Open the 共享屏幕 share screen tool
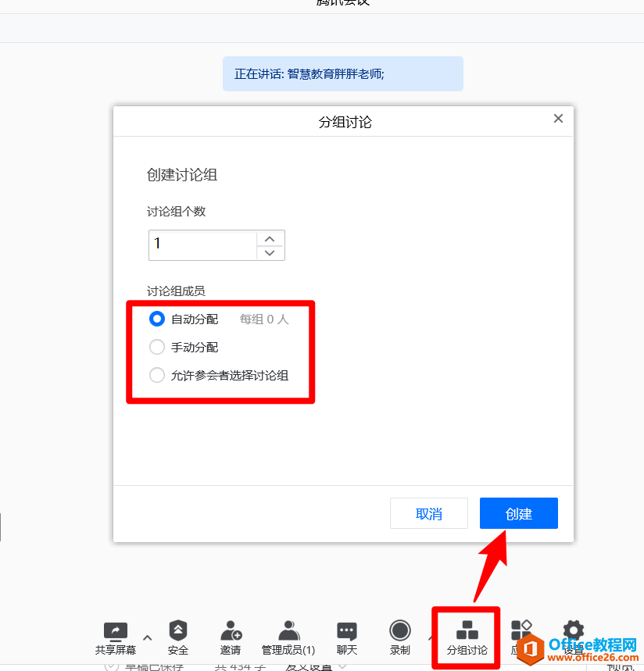The image size is (644, 671). (x=116, y=638)
